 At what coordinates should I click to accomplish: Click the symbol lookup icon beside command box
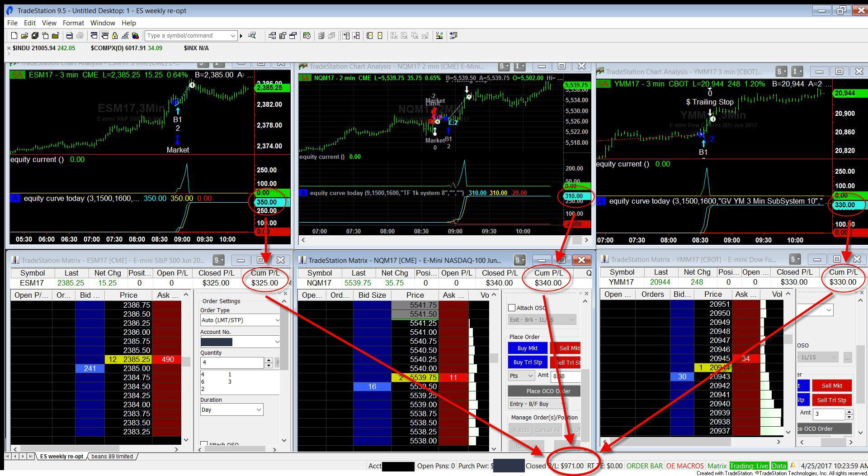pyautogui.click(x=252, y=36)
